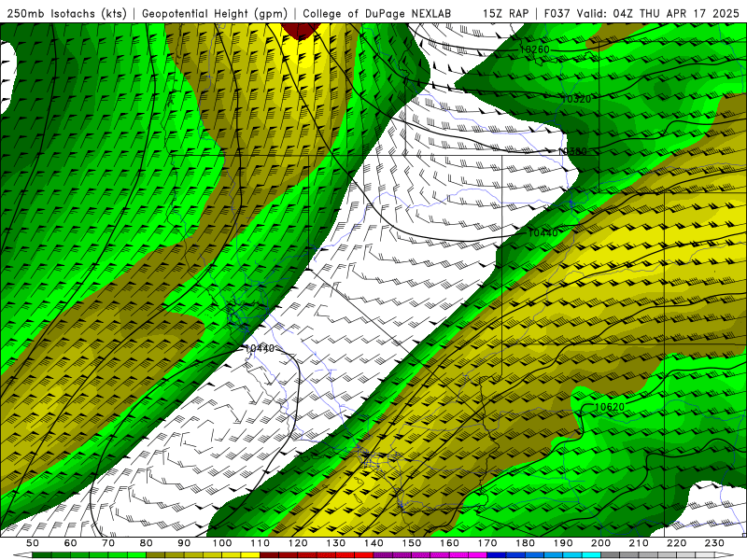
Task: Click the legend scale value 50
Action: 33,543
